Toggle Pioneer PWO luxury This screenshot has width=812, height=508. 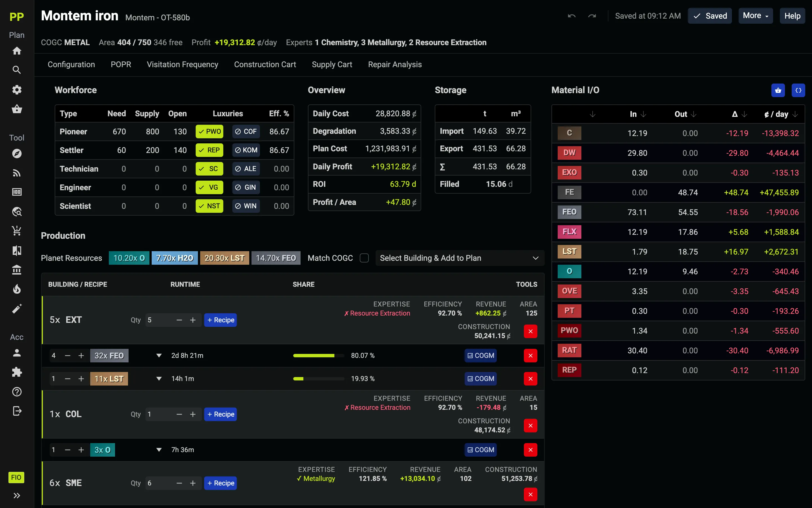209,131
